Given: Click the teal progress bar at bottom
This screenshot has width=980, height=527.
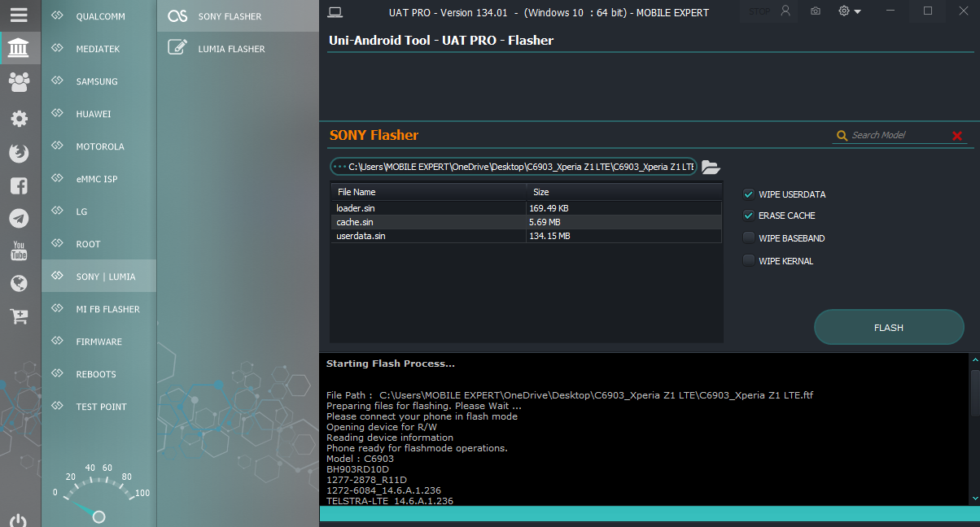Looking at the screenshot, I should point(650,514).
